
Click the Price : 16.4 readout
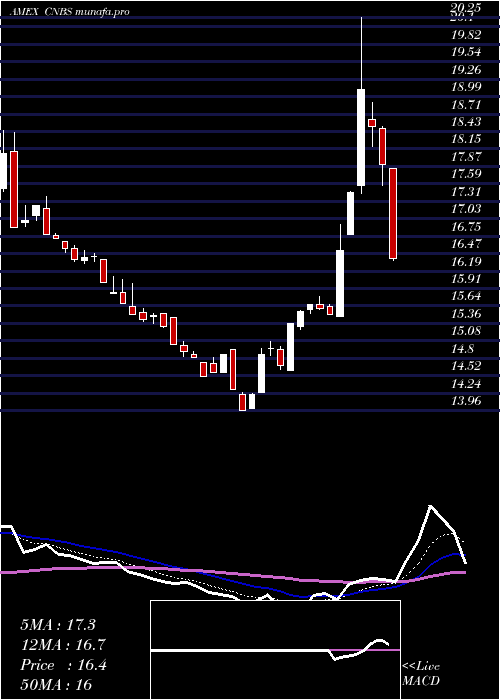63,665
